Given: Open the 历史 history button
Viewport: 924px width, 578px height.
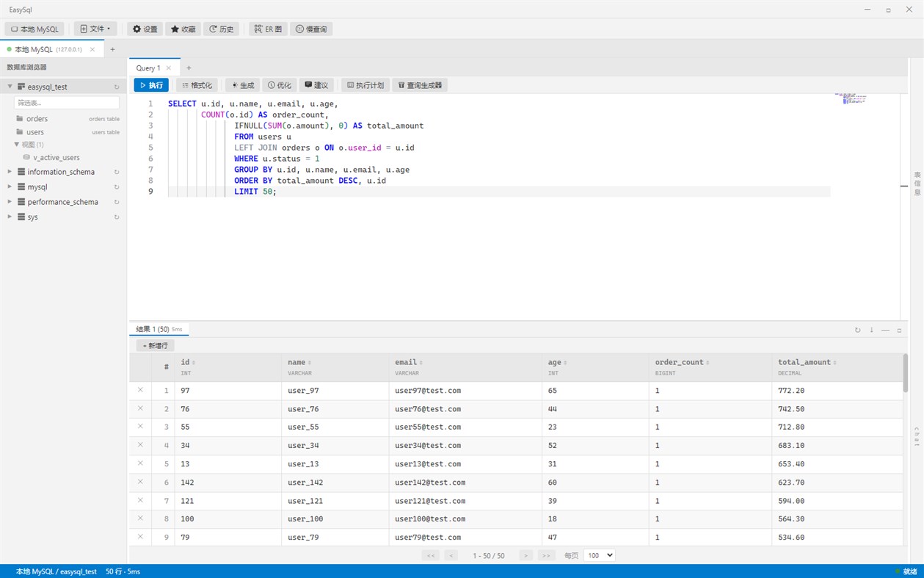Looking at the screenshot, I should (x=221, y=29).
